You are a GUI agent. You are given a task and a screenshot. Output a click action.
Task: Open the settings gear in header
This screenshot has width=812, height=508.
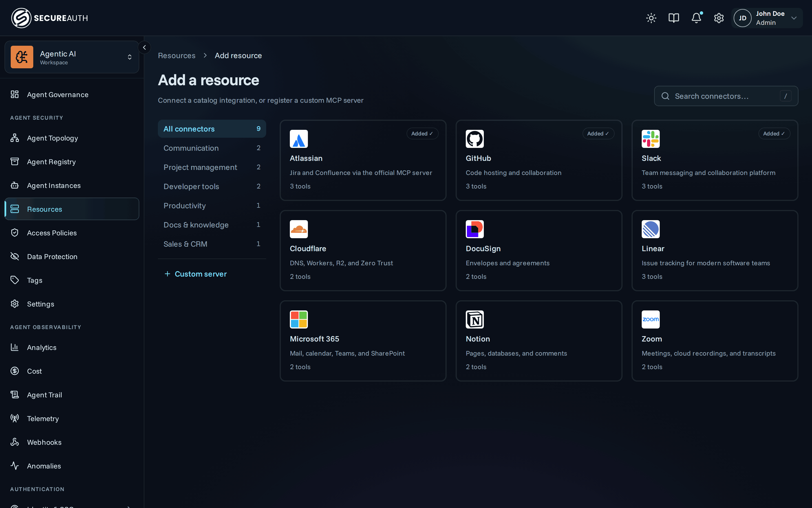[719, 18]
